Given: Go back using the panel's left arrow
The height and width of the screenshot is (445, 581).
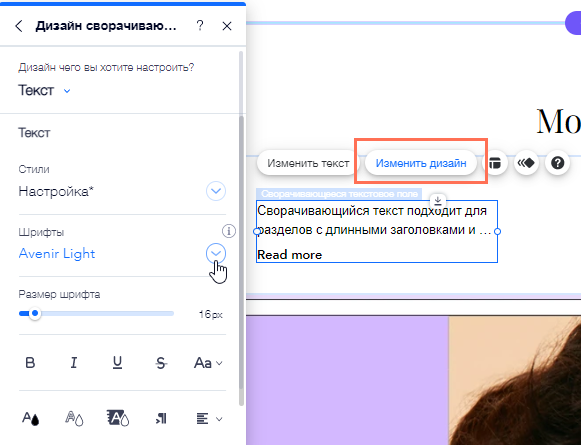Looking at the screenshot, I should [19, 26].
